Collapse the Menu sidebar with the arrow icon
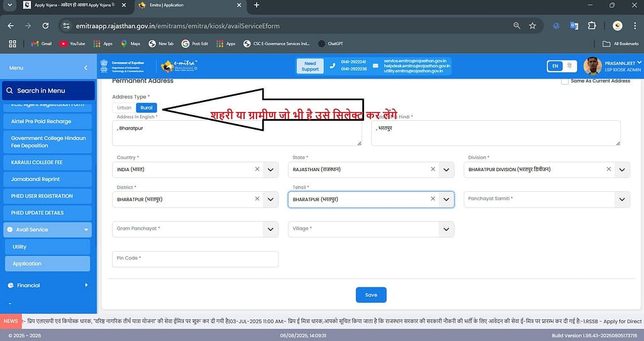 86,67
